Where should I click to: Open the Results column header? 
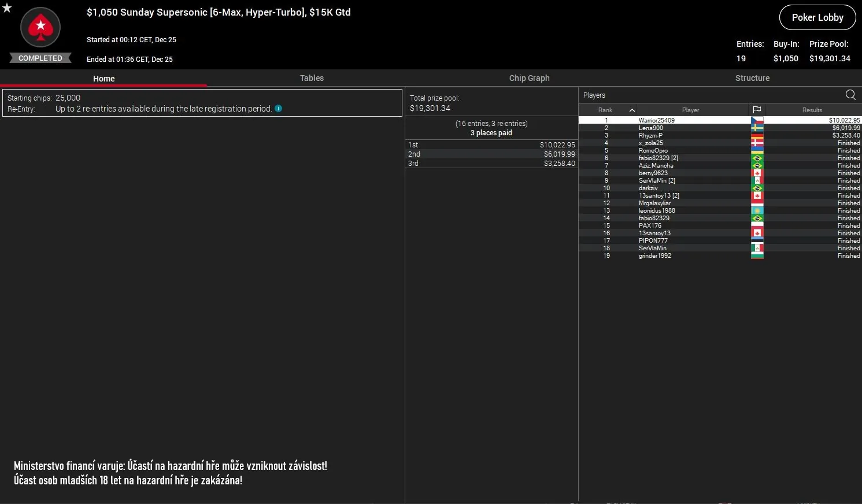812,109
